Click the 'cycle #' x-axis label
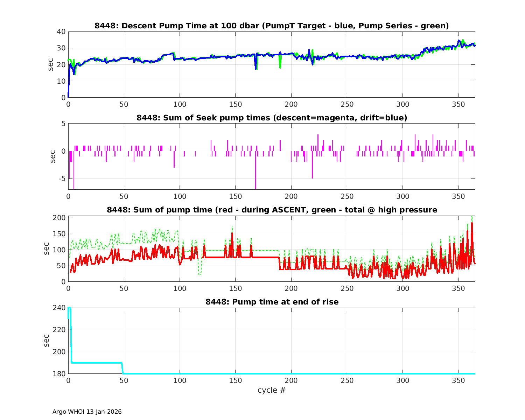 click(x=272, y=390)
